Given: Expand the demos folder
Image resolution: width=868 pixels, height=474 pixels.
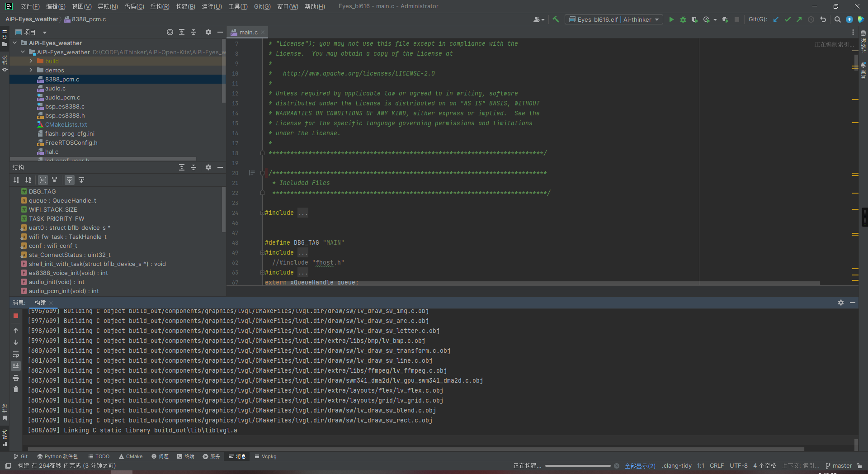Looking at the screenshot, I should pyautogui.click(x=31, y=70).
